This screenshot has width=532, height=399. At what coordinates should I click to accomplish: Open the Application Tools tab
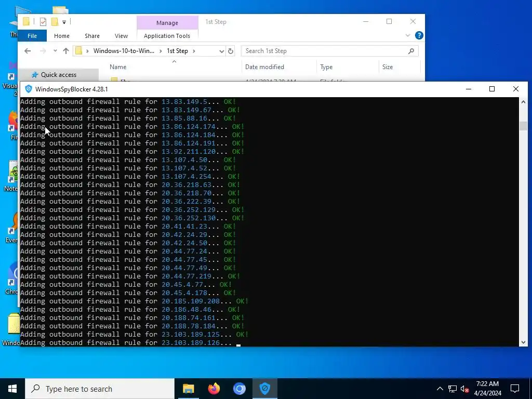click(x=167, y=36)
